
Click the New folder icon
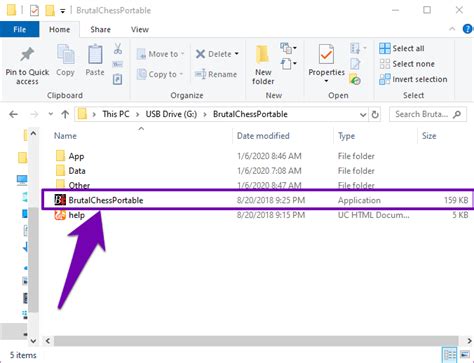click(263, 54)
